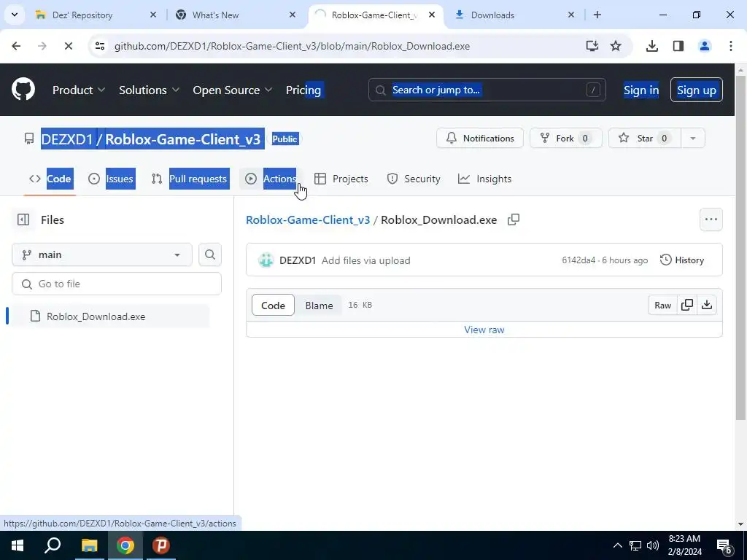This screenshot has width=747, height=560.
Task: Select Roblox_Download.exe in file tree
Action: (x=110, y=316)
